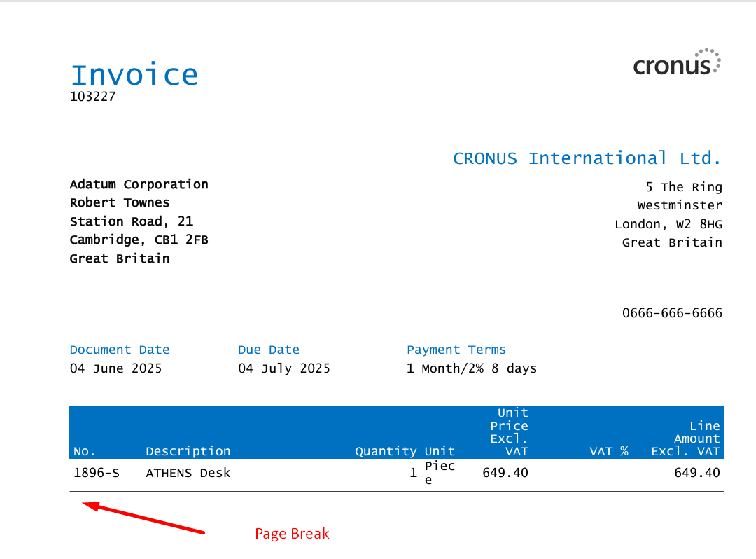The width and height of the screenshot is (756, 559).
Task: Select the due date 04 July 2025
Action: [284, 368]
